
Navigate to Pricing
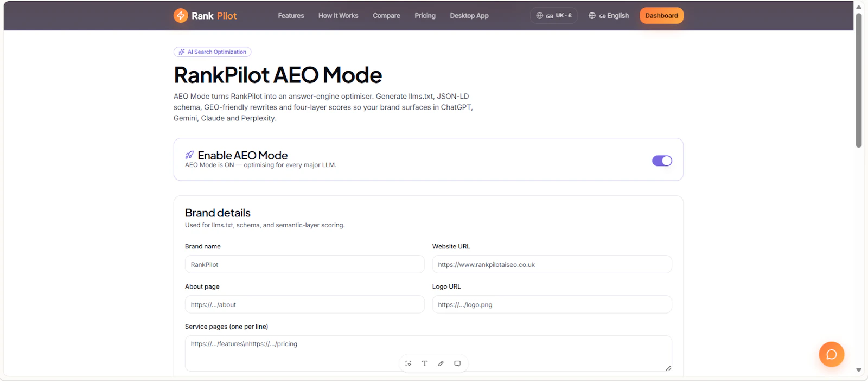[x=425, y=16]
